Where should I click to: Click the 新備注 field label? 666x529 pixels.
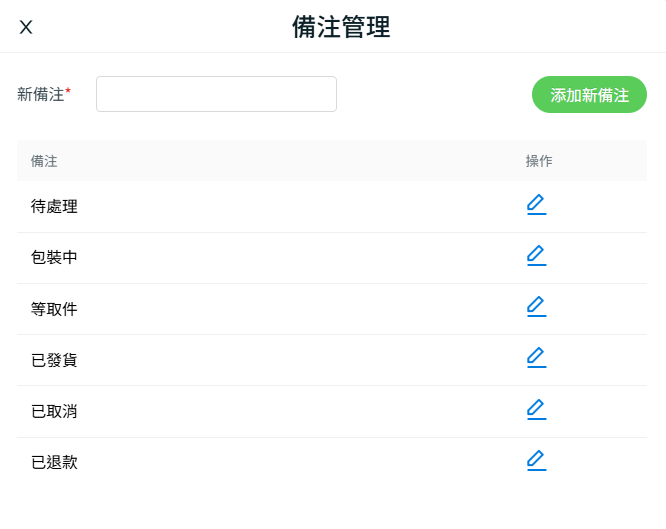tap(40, 94)
